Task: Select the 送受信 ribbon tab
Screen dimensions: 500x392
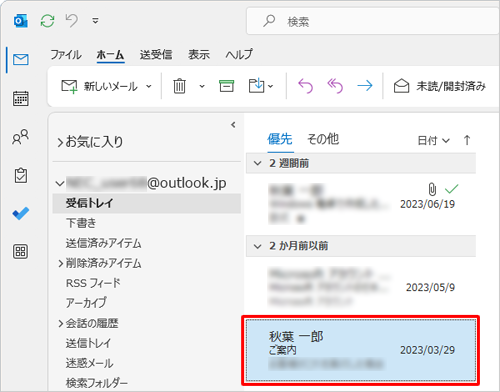Action: 156,54
